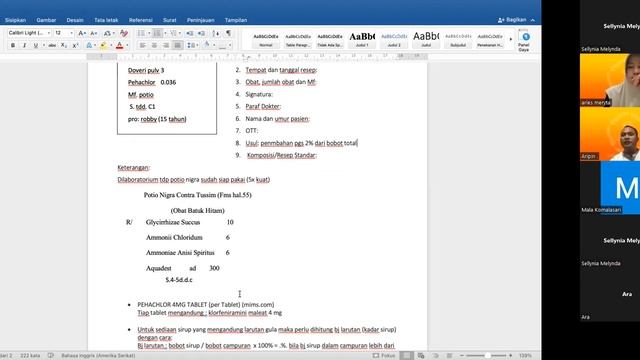The height and width of the screenshot is (360, 640).
Task: Toggle underline formatting
Action: 36,45
